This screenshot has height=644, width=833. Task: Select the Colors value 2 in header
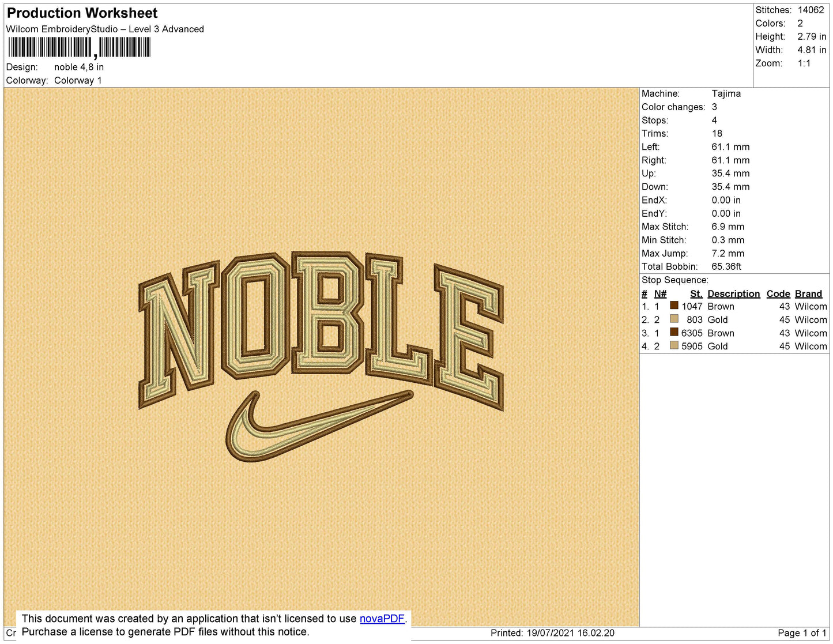(x=800, y=23)
